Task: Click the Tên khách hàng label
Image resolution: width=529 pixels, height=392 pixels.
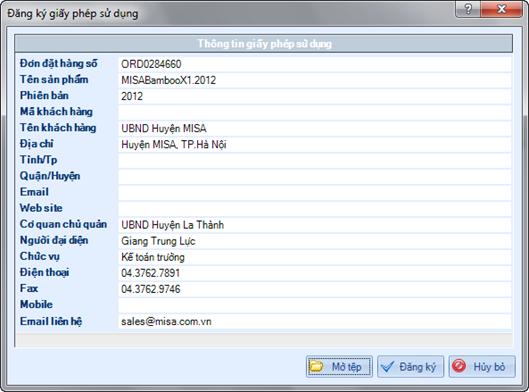Action: 58,128
